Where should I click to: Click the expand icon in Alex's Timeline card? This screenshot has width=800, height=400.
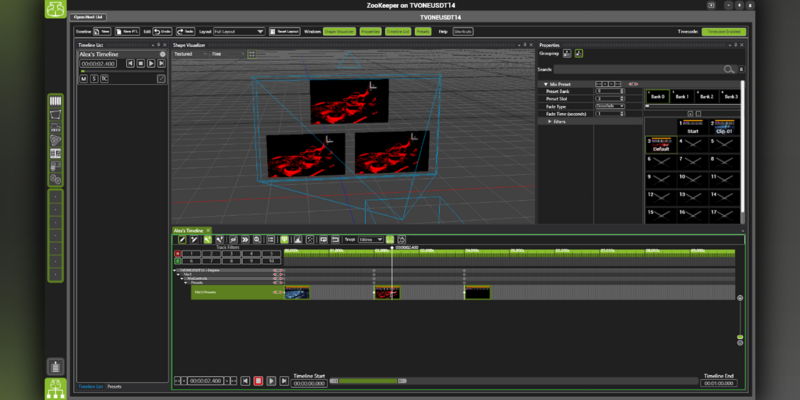click(161, 79)
